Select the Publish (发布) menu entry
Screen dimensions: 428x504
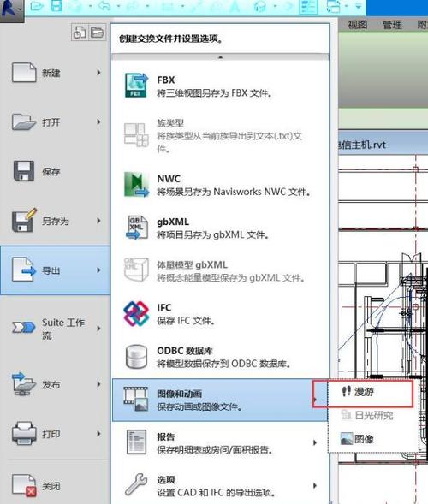[55, 384]
